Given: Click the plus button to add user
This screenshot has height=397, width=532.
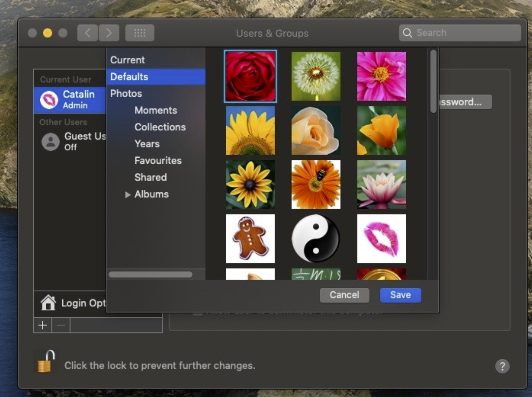Looking at the screenshot, I should [43, 325].
